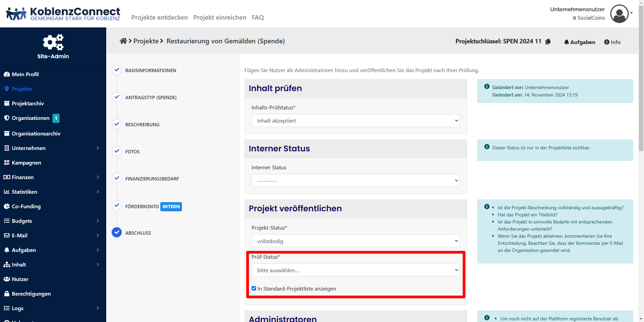The width and height of the screenshot is (644, 322).
Task: Open the user avatar menu
Action: point(620,14)
